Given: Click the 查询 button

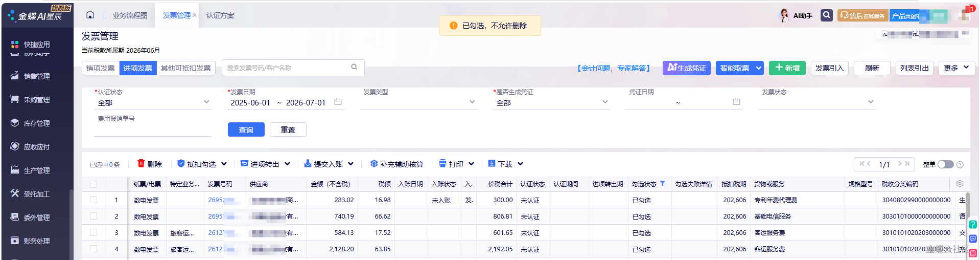Looking at the screenshot, I should [246, 129].
